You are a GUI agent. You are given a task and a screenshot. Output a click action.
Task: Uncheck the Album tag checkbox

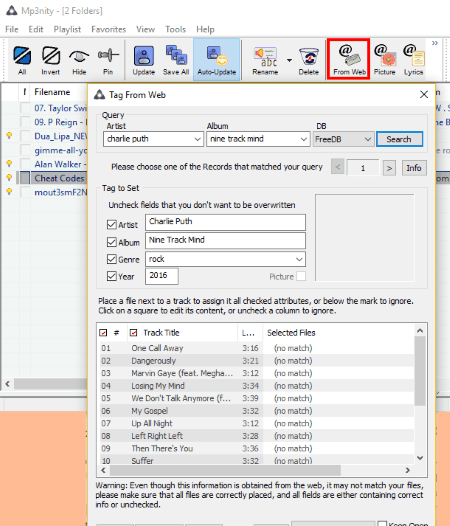coord(112,242)
